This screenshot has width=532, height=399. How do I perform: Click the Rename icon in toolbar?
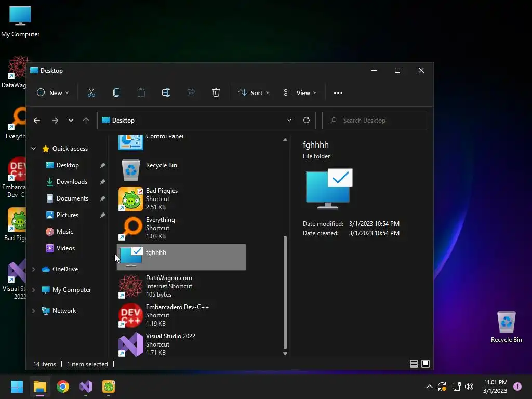click(166, 92)
